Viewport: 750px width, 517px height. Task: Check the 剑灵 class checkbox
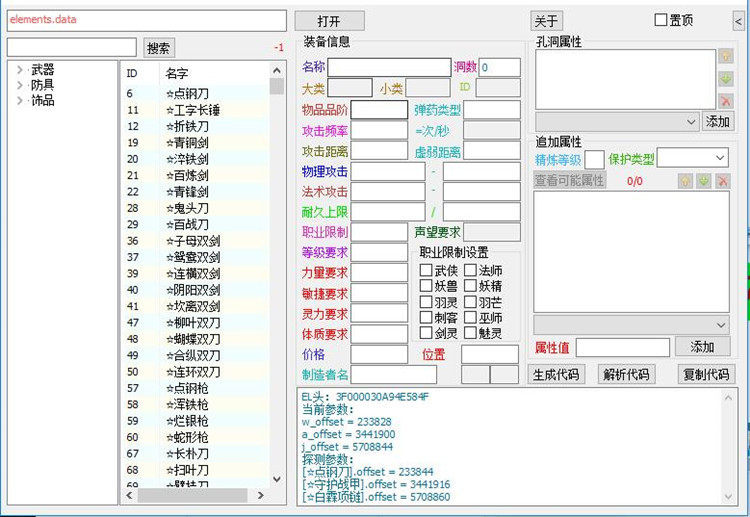(x=426, y=332)
